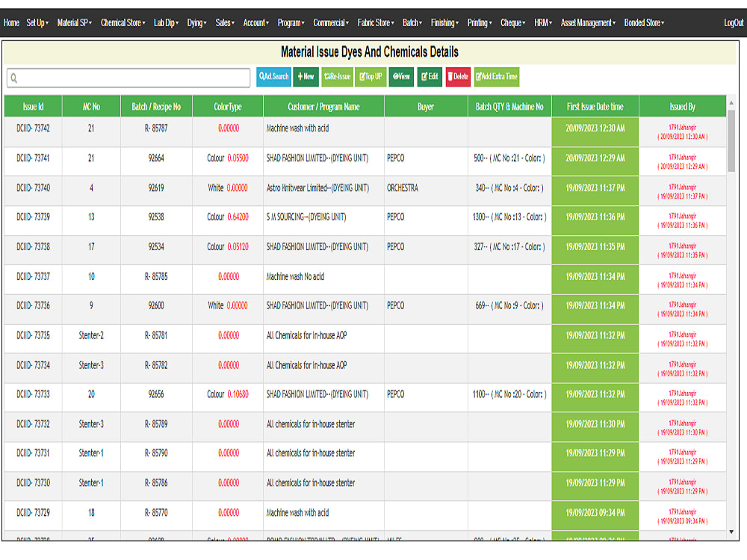Open the Finishing menu
This screenshot has height=560, width=747.
(x=444, y=23)
